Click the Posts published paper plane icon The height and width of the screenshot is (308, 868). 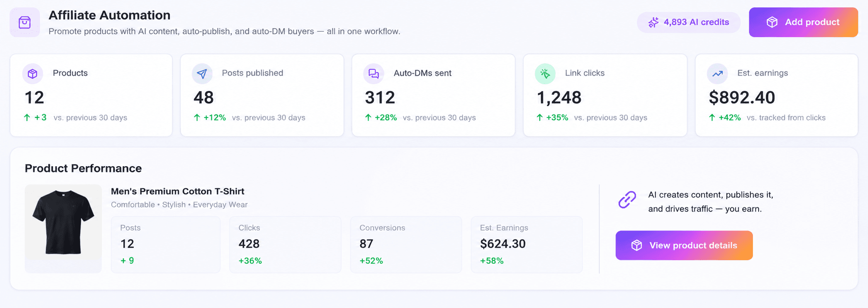click(202, 73)
